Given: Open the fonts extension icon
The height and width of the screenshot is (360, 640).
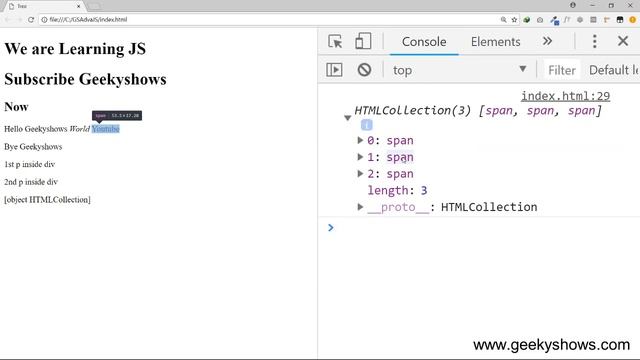Looking at the screenshot, I should (x=567, y=20).
